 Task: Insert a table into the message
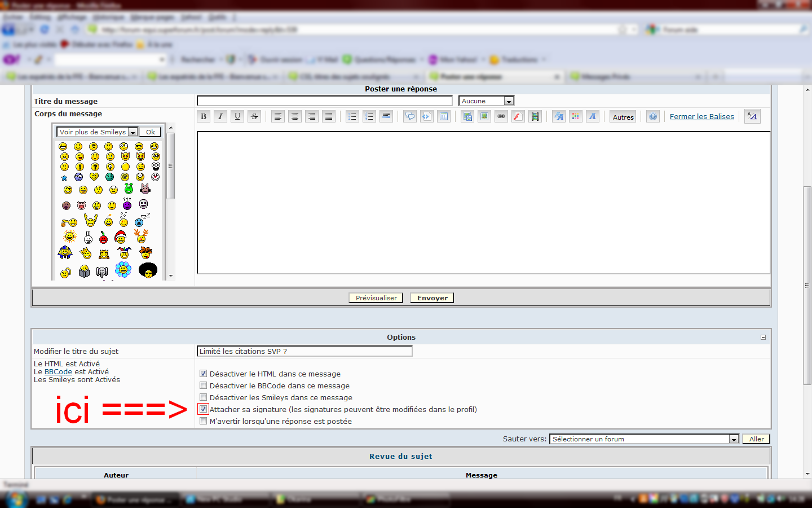point(444,117)
